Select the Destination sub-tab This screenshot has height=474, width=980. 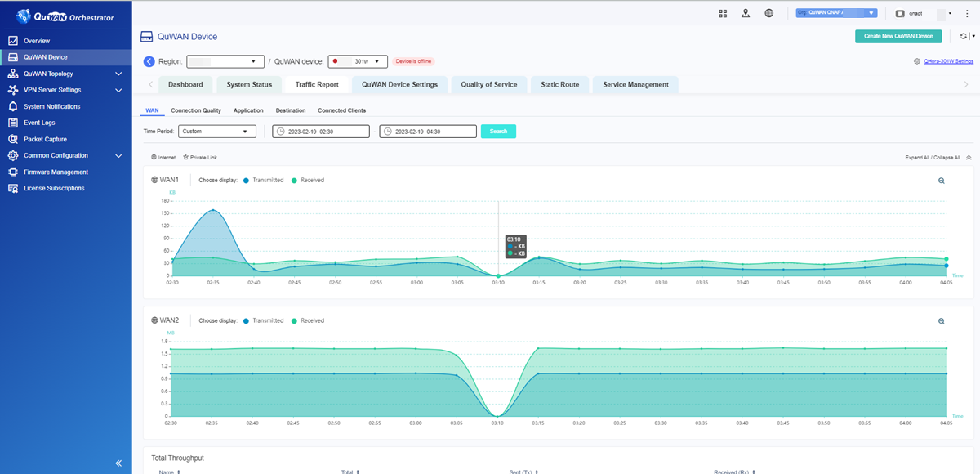point(291,110)
